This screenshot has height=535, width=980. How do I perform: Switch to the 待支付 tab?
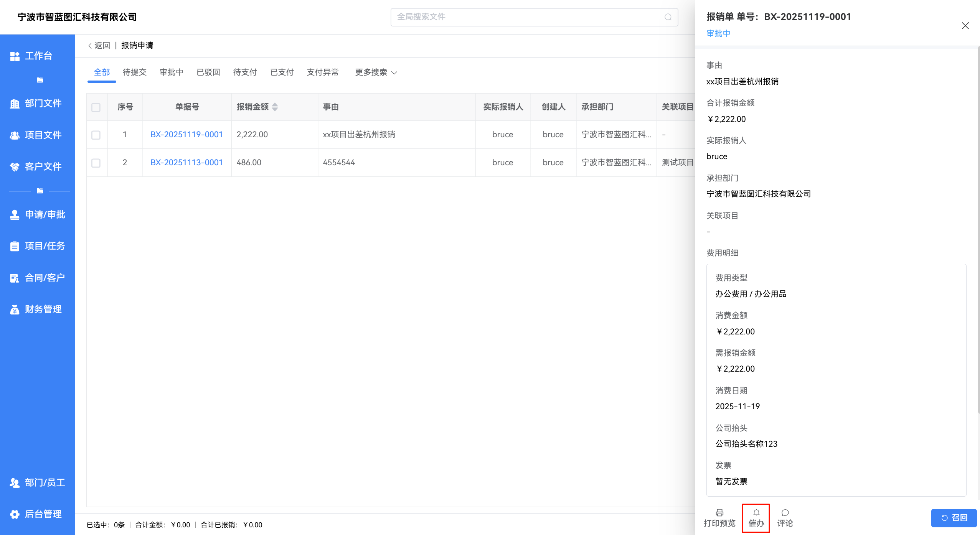tap(245, 72)
